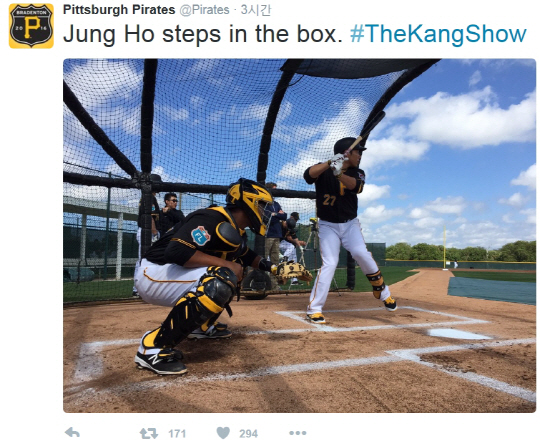Like the tweet with heart icon
The width and height of the screenshot is (540, 441).
click(223, 433)
